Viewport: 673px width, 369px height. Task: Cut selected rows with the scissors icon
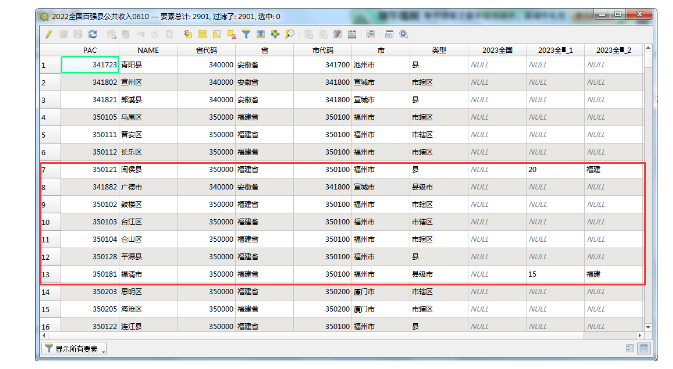click(x=140, y=34)
